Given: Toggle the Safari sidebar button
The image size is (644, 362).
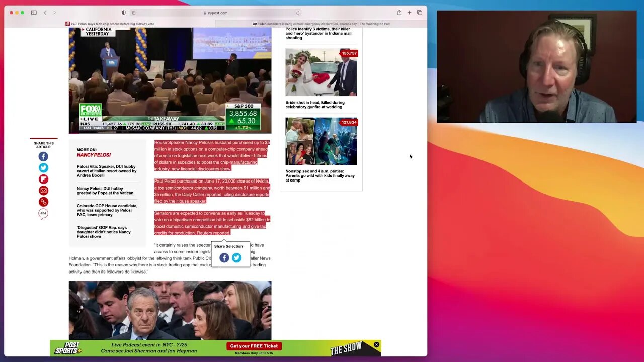Looking at the screenshot, I should (34, 13).
